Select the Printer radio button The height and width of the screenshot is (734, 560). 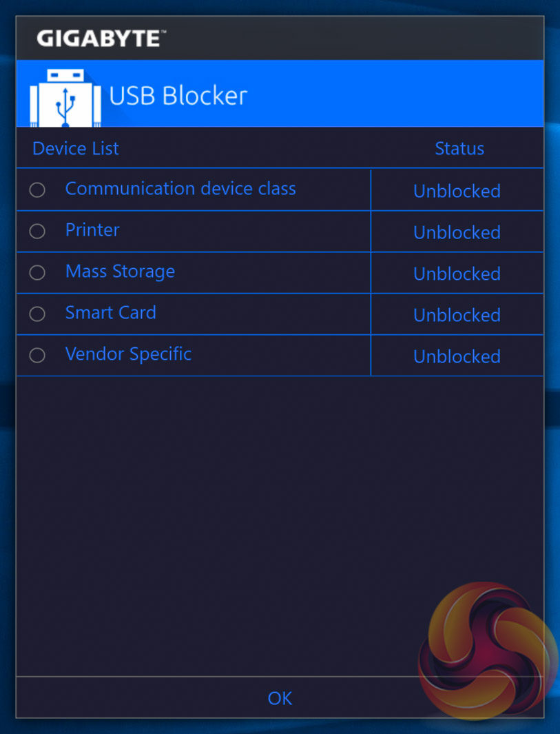[37, 231]
